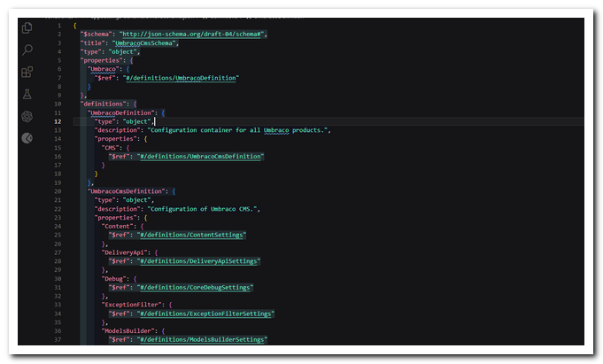Open the Testing flask icon
The height and width of the screenshot is (364, 603).
pos(27,94)
